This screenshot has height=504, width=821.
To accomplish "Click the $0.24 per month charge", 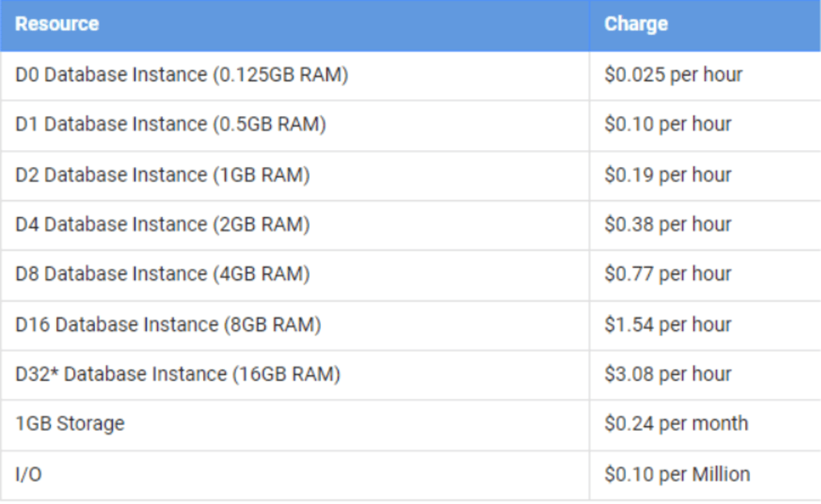I will 676,424.
